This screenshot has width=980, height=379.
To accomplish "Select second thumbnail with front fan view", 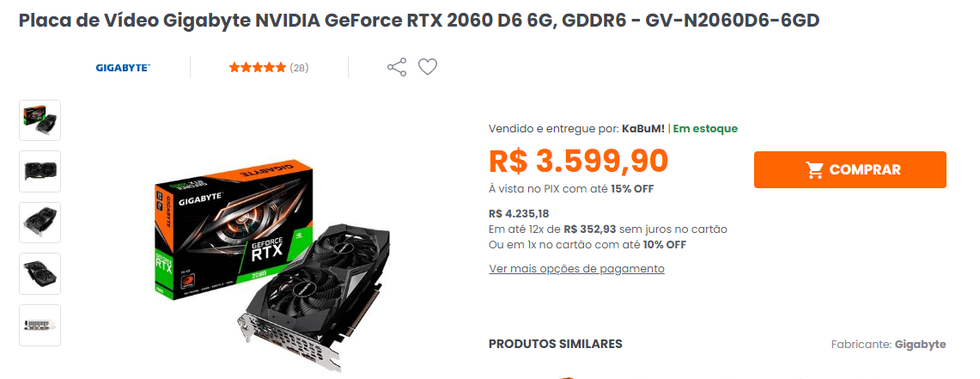I will [x=40, y=171].
